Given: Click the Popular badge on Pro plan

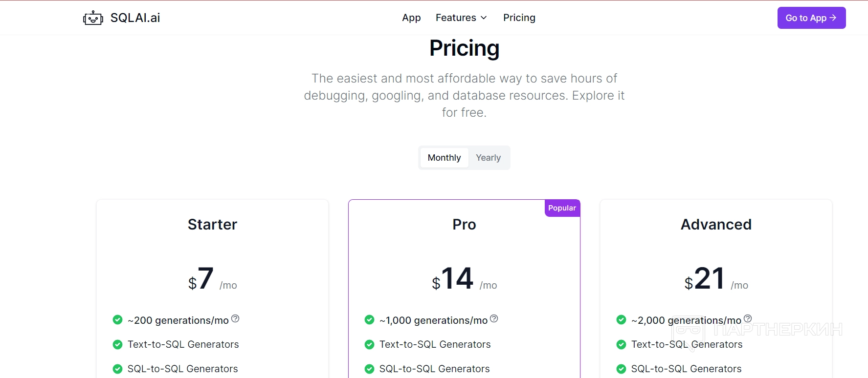Looking at the screenshot, I should coord(562,208).
